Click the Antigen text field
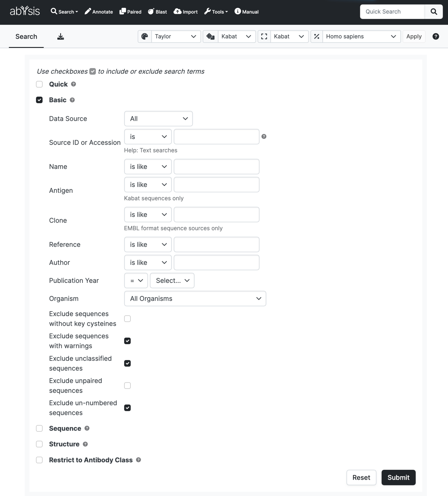This screenshot has width=448, height=496. pos(216,185)
